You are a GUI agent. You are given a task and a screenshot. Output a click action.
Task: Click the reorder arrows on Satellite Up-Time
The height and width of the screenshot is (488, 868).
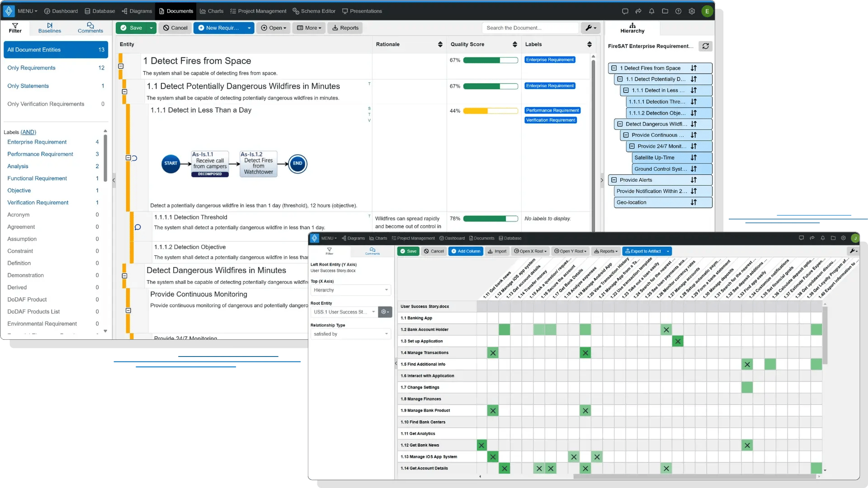(x=693, y=158)
